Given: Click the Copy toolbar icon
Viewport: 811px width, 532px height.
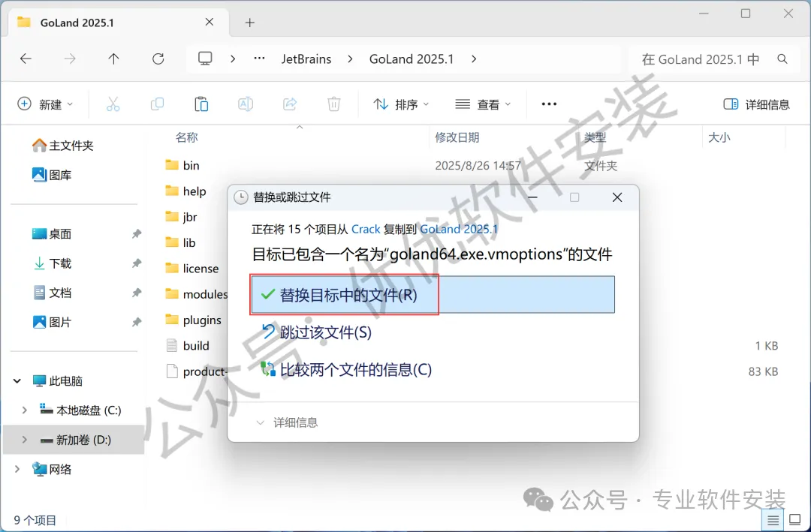Looking at the screenshot, I should coord(157,104).
